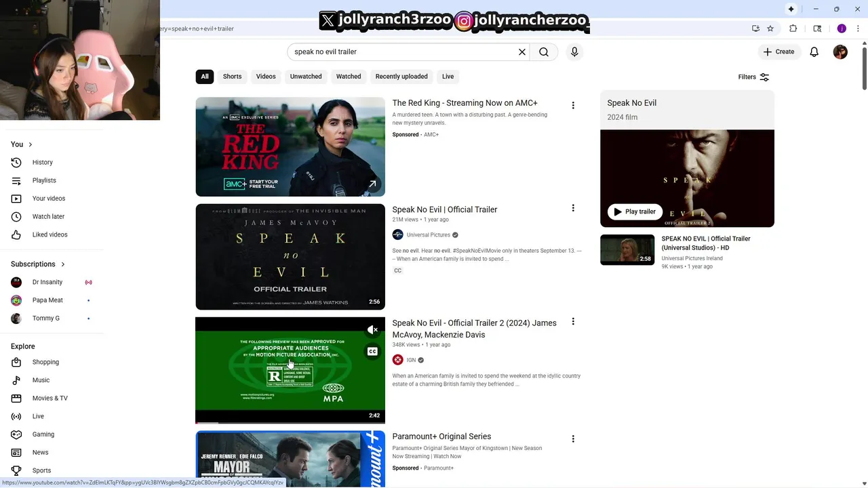Click the magnifying glass search button
The height and width of the screenshot is (488, 868).
coord(544,52)
